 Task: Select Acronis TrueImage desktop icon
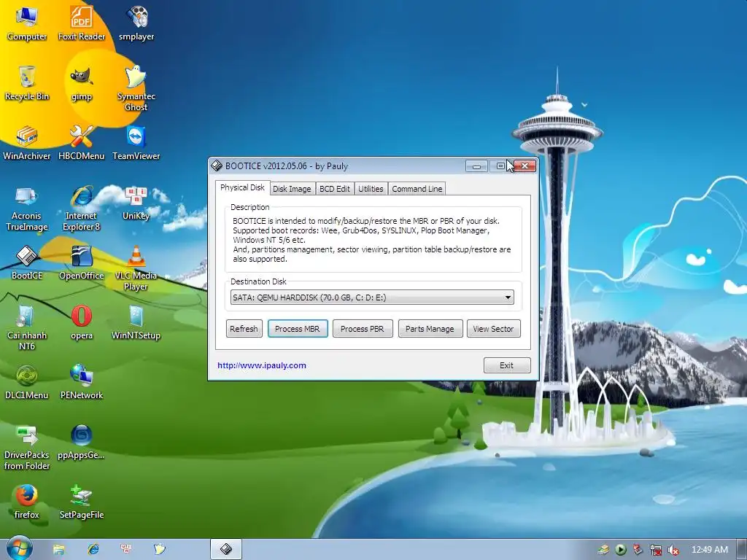[27, 209]
